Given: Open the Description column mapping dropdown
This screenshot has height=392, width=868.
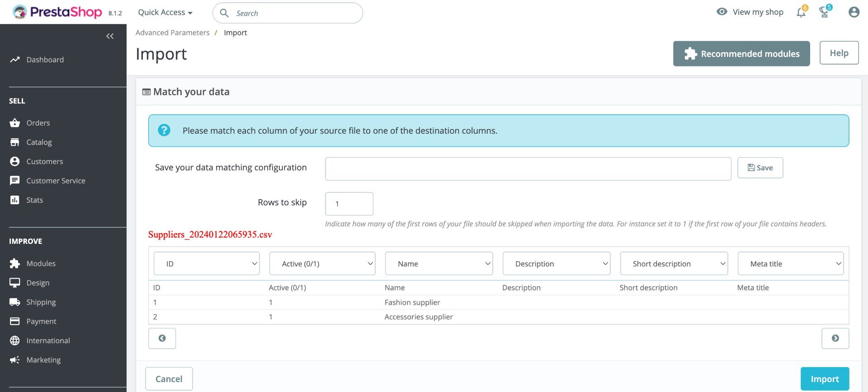Looking at the screenshot, I should tap(557, 264).
